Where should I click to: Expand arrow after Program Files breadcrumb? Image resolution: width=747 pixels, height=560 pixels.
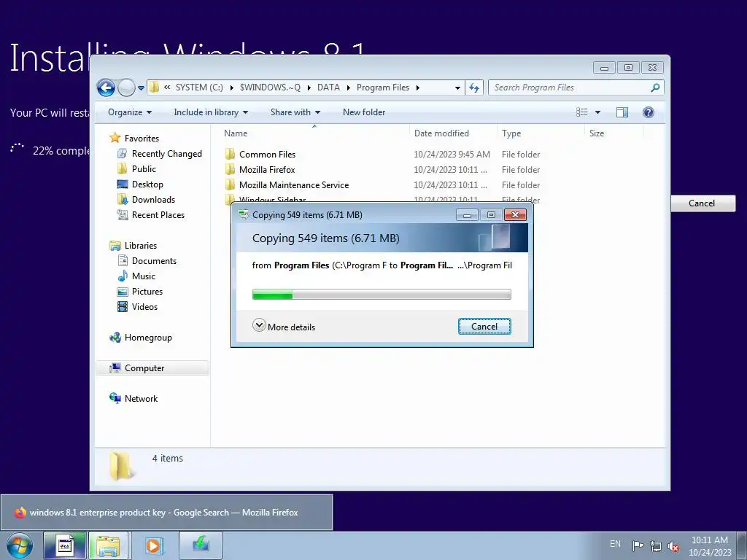tap(418, 87)
